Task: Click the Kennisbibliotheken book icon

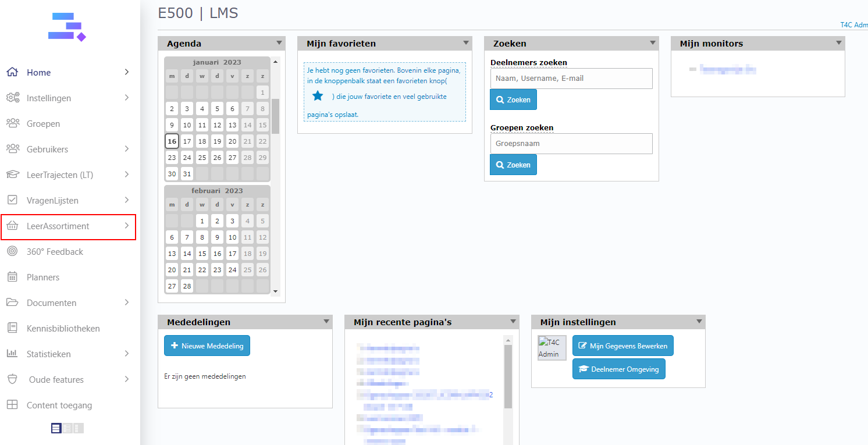Action: click(x=12, y=329)
